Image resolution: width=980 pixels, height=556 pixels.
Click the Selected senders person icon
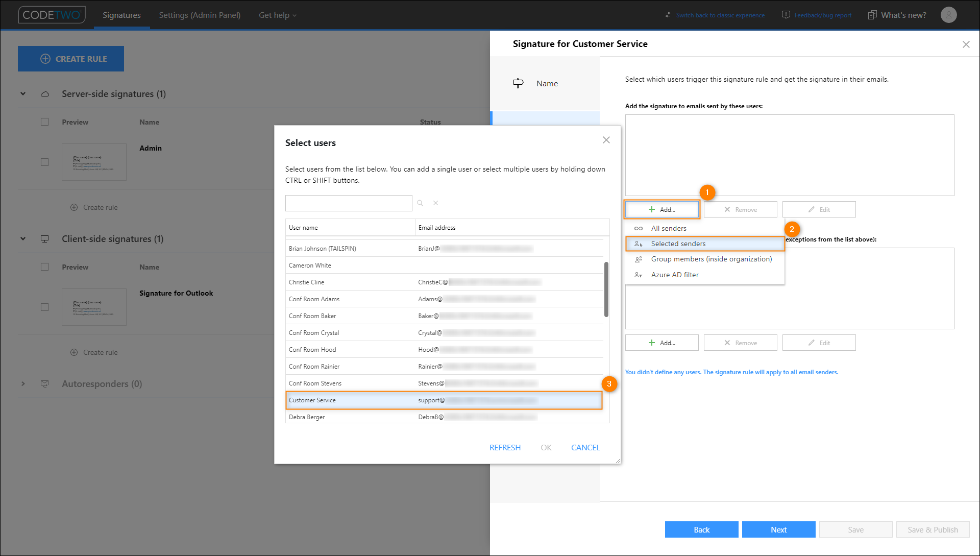639,244
